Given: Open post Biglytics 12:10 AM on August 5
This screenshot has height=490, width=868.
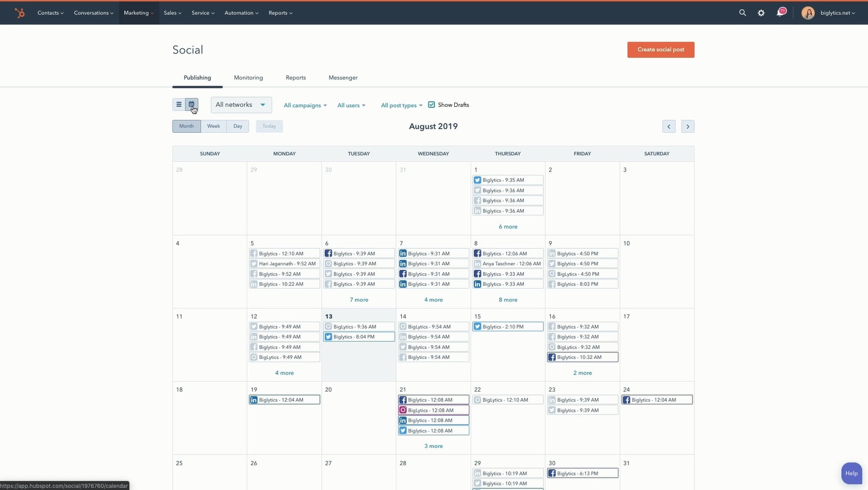Looking at the screenshot, I should tap(284, 254).
